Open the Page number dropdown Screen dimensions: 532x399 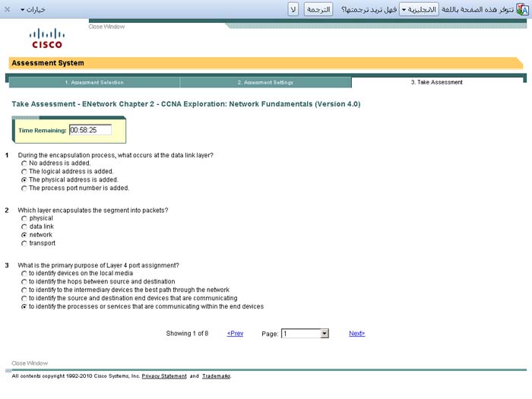coord(305,334)
